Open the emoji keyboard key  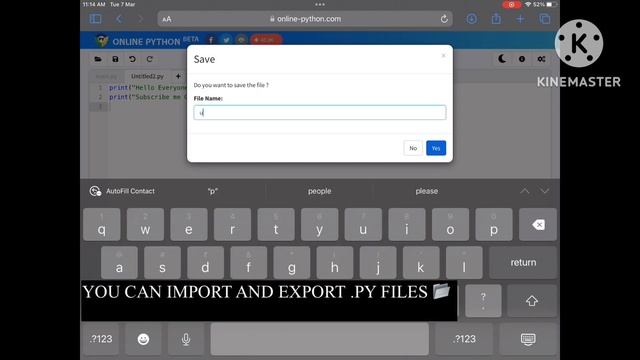tap(143, 339)
